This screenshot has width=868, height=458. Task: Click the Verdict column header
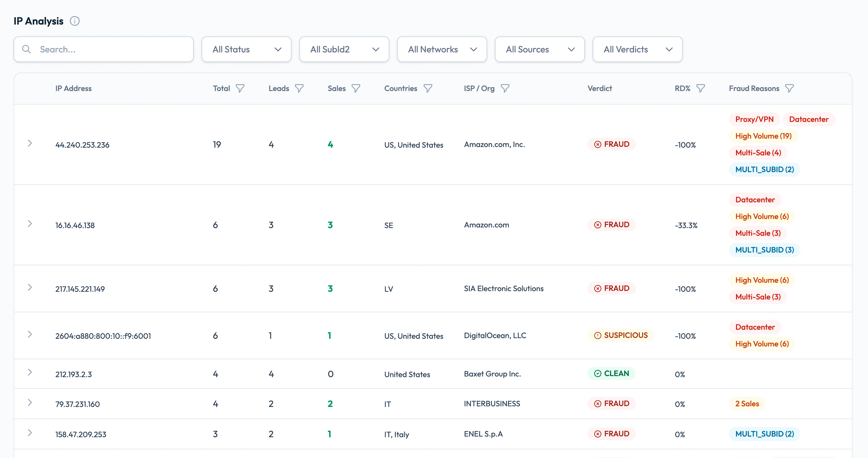[x=600, y=88]
